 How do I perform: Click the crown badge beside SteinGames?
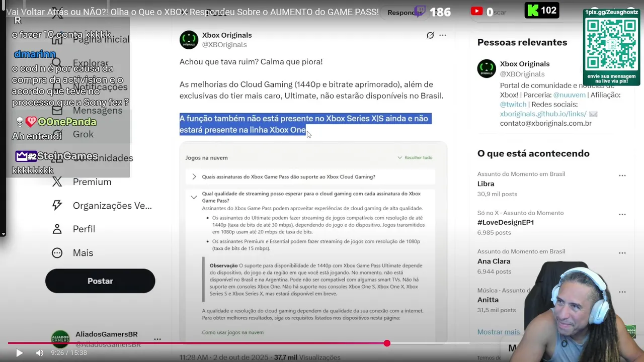[26, 156]
